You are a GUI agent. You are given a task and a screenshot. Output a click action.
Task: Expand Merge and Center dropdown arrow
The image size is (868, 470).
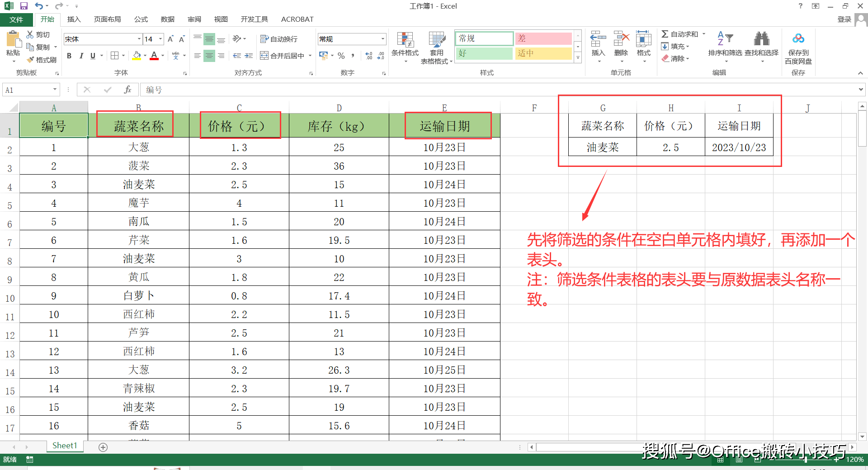click(x=310, y=56)
